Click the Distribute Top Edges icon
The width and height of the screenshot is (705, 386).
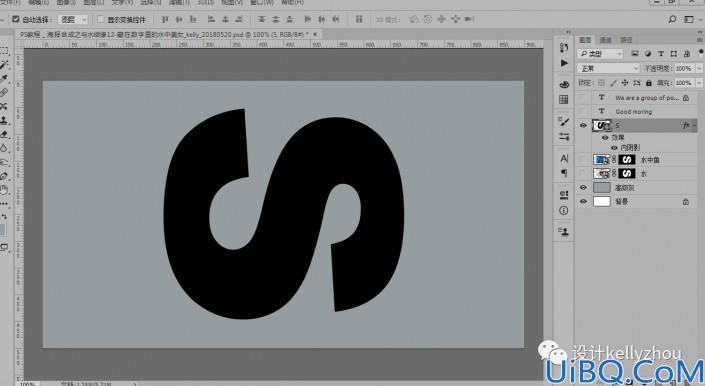262,19
